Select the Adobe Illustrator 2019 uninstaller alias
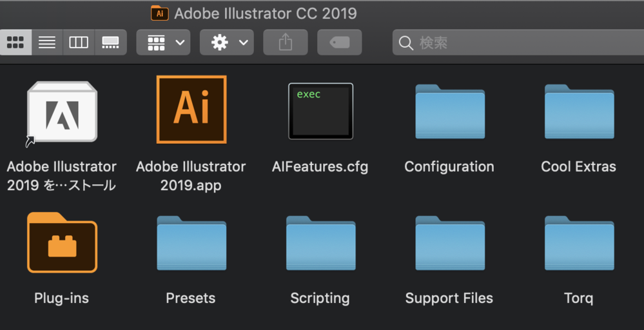644x330 pixels. (x=62, y=112)
